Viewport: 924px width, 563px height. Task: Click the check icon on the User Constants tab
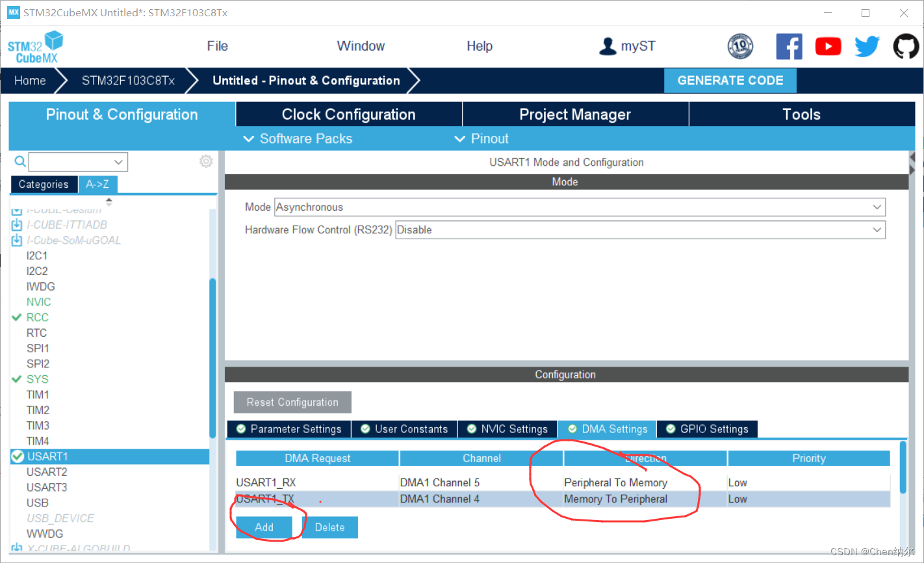(365, 429)
